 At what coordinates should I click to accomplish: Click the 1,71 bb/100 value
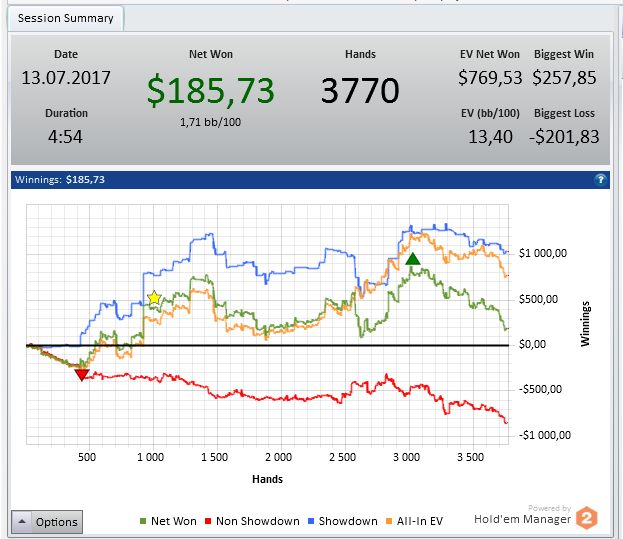click(210, 122)
